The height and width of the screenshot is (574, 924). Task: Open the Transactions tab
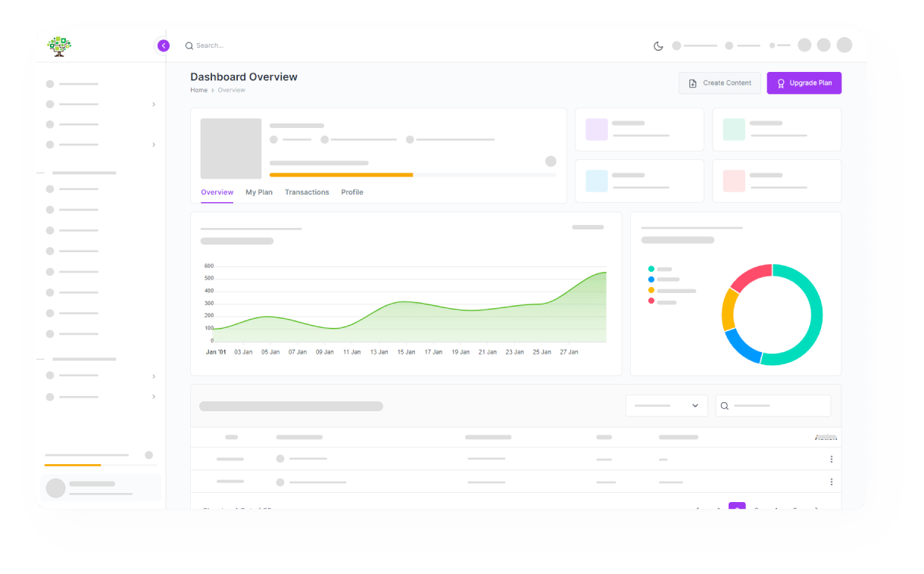[307, 192]
